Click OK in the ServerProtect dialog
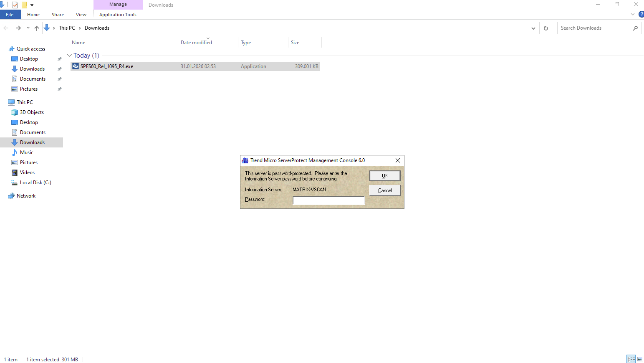 click(385, 176)
